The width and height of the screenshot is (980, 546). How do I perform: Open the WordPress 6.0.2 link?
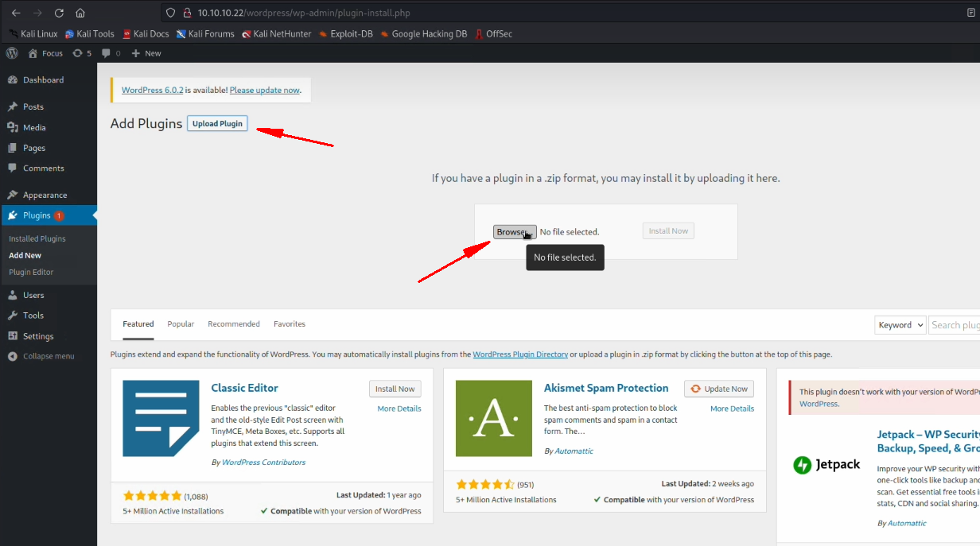[152, 91]
